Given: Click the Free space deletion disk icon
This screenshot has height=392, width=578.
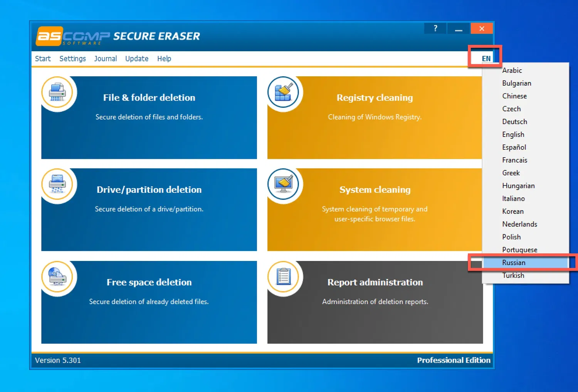Looking at the screenshot, I should (x=58, y=277).
